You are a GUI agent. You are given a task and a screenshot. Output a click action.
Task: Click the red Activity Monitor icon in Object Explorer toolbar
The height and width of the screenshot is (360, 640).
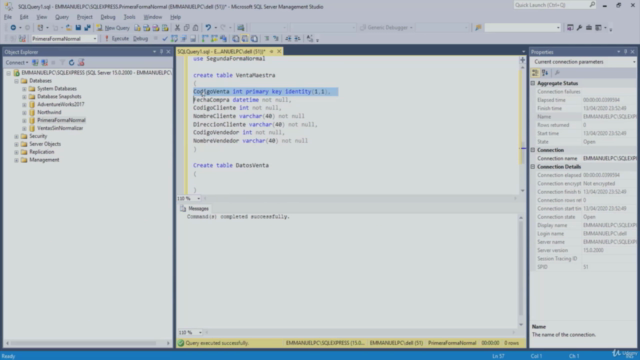click(81, 62)
